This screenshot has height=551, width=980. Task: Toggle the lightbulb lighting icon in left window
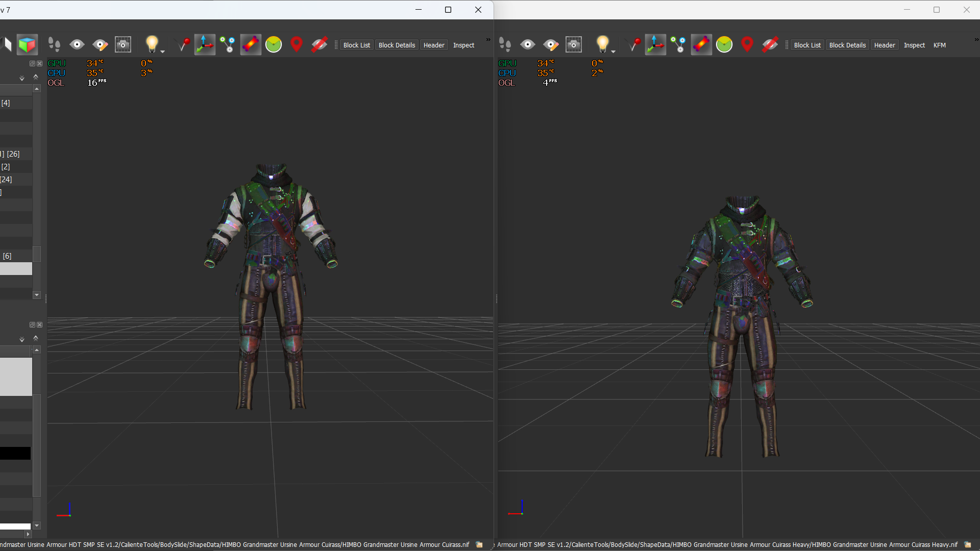[152, 44]
